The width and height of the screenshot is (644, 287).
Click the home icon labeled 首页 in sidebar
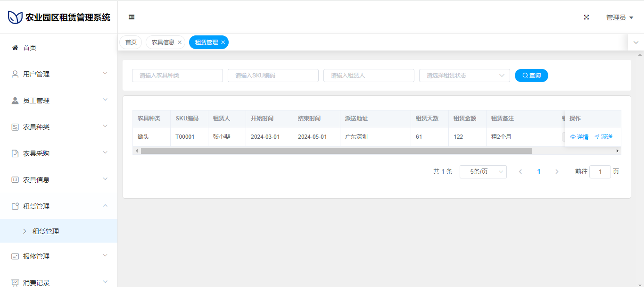[x=15, y=48]
